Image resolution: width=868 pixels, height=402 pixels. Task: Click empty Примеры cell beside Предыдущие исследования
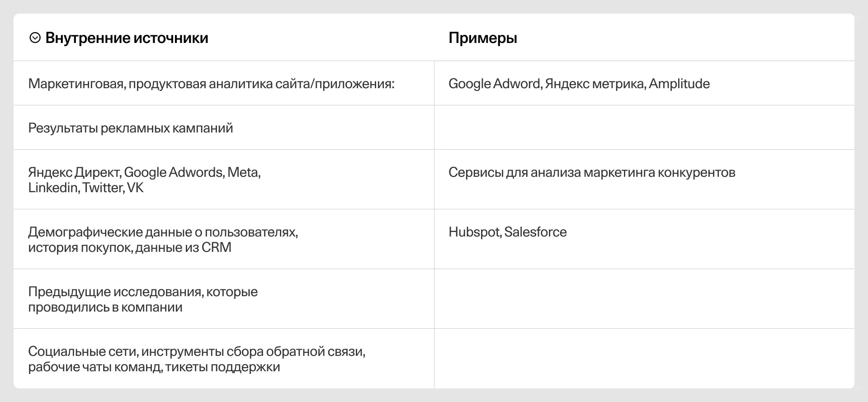coord(644,298)
